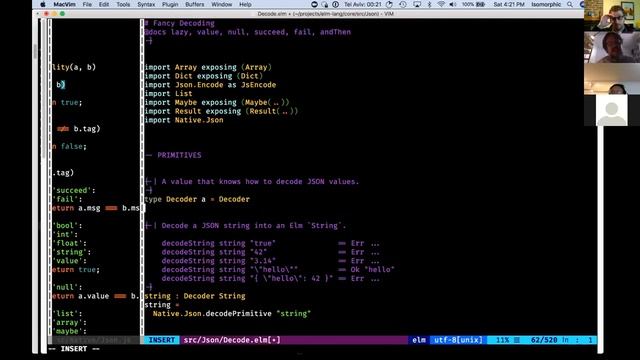Click the Ok "hello" result text
Image resolution: width=640 pixels, height=360 pixels.
(372, 270)
